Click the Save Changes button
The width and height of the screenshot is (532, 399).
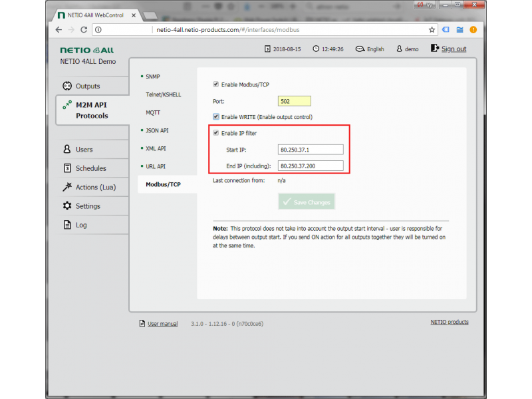[x=307, y=202]
